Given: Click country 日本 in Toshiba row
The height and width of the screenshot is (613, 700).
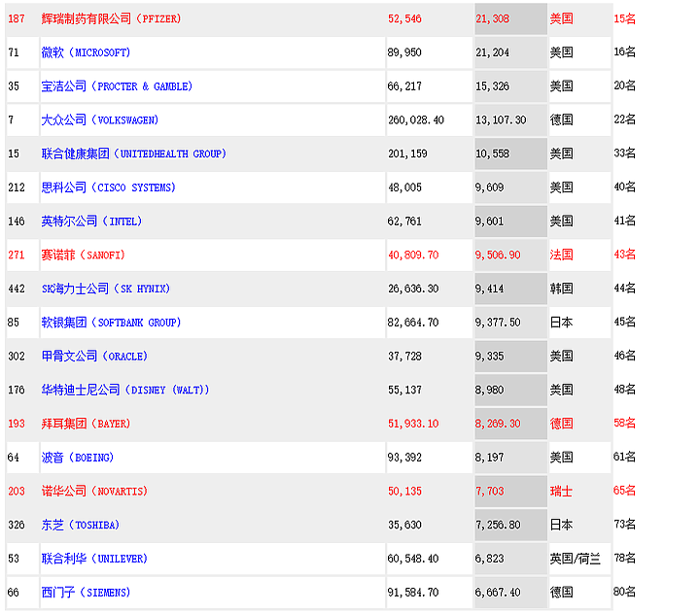Looking at the screenshot, I should [561, 525].
